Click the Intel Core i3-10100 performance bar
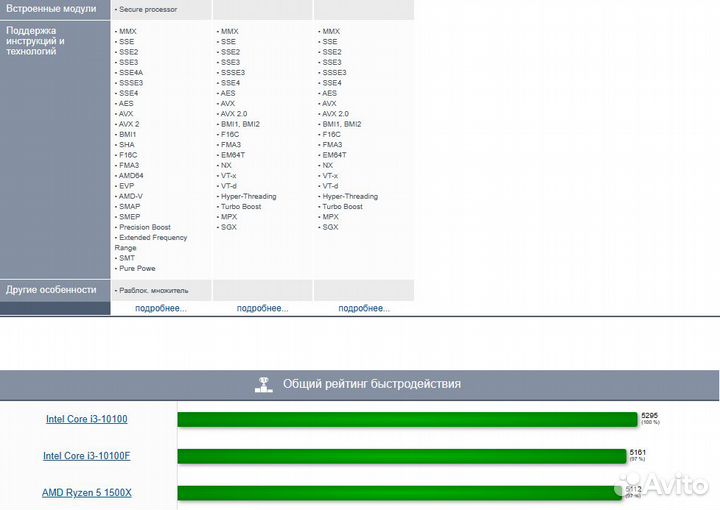This screenshot has width=720, height=510. pos(408,420)
